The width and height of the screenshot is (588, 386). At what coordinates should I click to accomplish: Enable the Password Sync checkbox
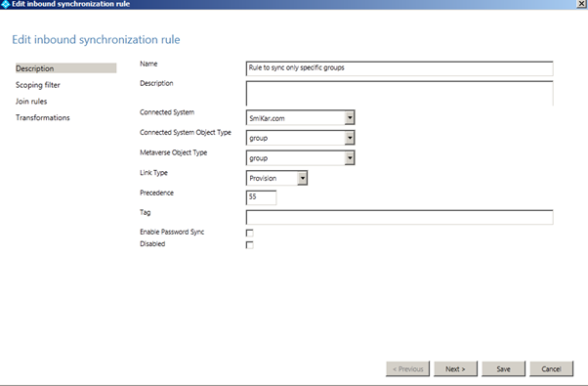tap(249, 233)
